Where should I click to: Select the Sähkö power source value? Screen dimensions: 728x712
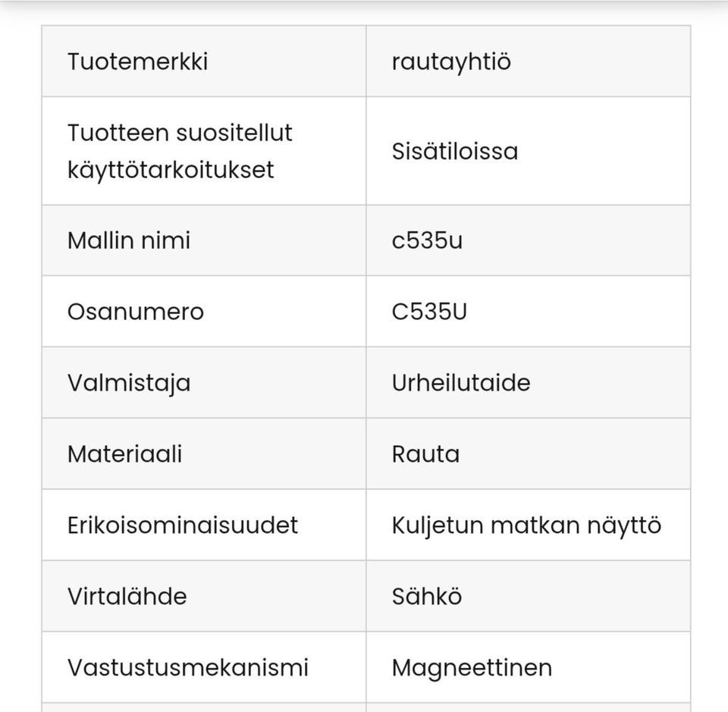(x=427, y=597)
